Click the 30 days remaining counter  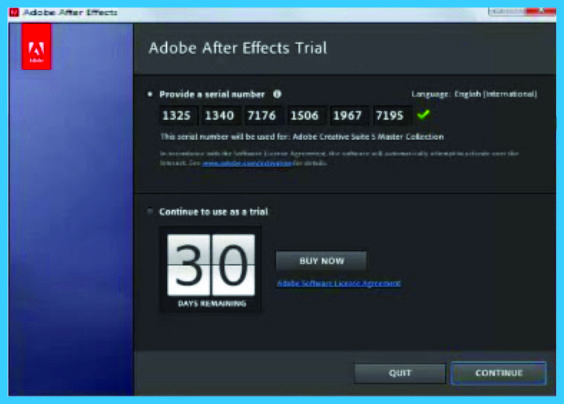coord(211,269)
